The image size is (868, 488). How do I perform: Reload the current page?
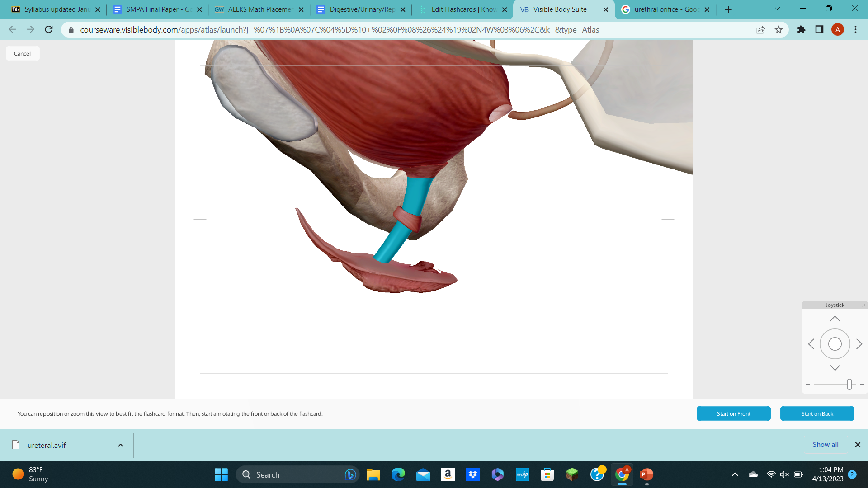coord(48,30)
